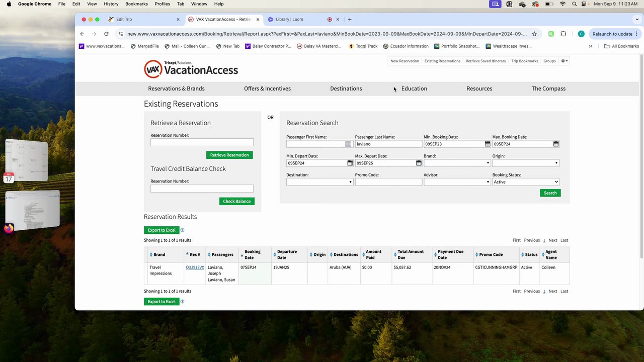Show hidden bookmarks with the chevron overflow
Image resolution: width=644 pixels, height=362 pixels.
(x=591, y=46)
